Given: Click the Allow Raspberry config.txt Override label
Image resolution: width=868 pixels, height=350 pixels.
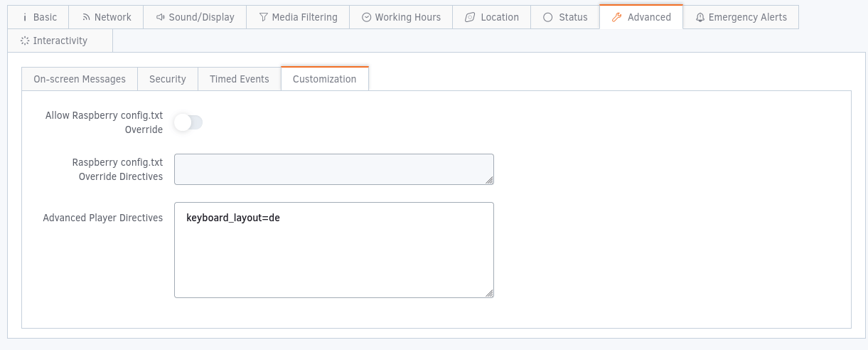Looking at the screenshot, I should 105,122.
